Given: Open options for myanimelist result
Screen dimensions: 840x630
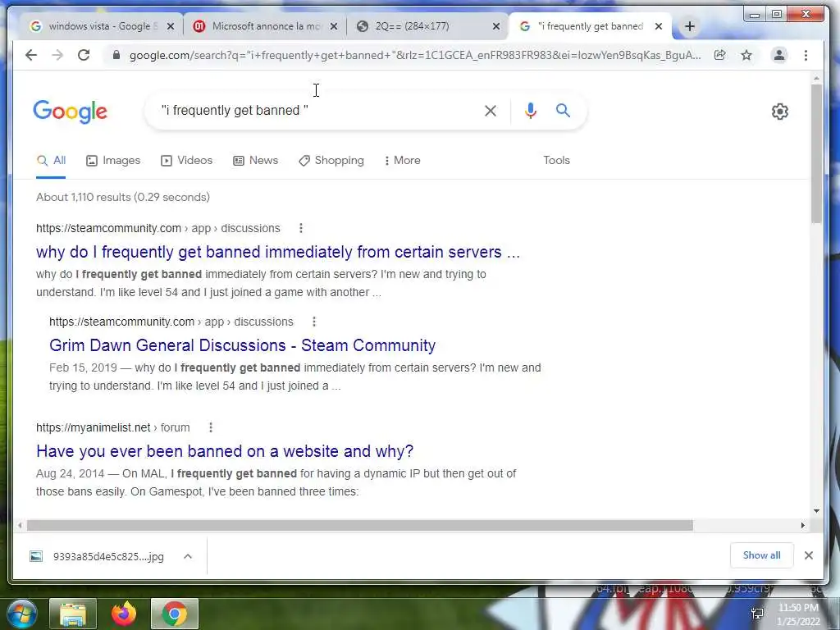Looking at the screenshot, I should click(211, 427).
